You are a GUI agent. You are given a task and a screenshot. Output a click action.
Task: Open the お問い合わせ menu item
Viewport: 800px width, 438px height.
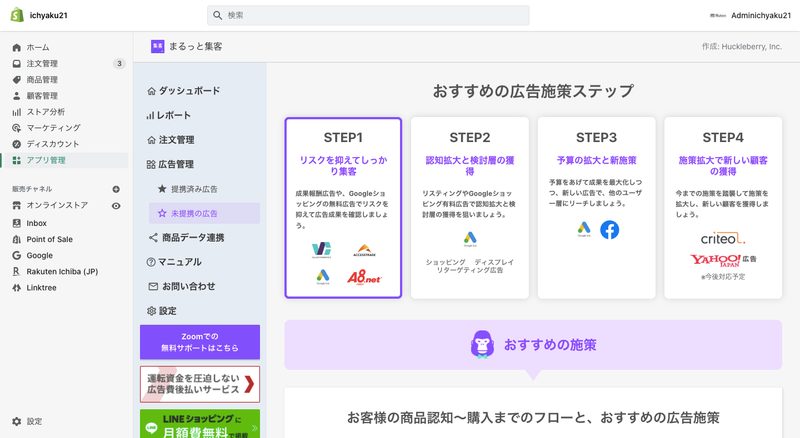(182, 286)
